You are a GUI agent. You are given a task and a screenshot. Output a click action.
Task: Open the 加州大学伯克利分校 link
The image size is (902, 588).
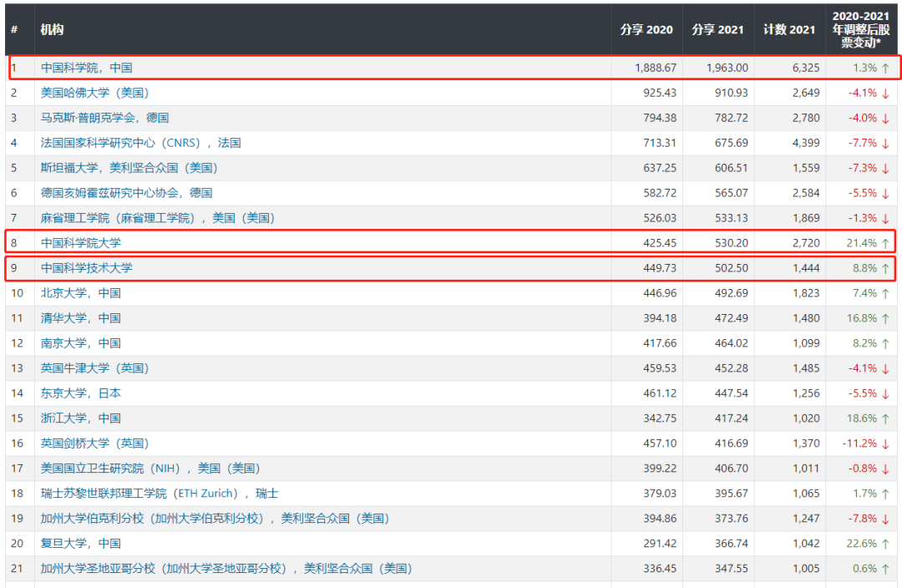(x=215, y=519)
